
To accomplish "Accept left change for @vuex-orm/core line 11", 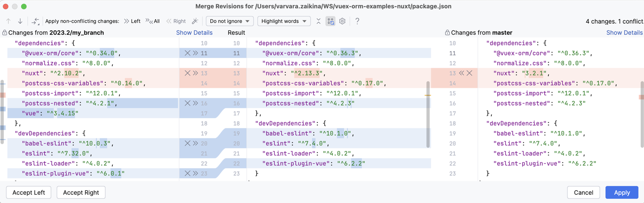I will click(195, 53).
